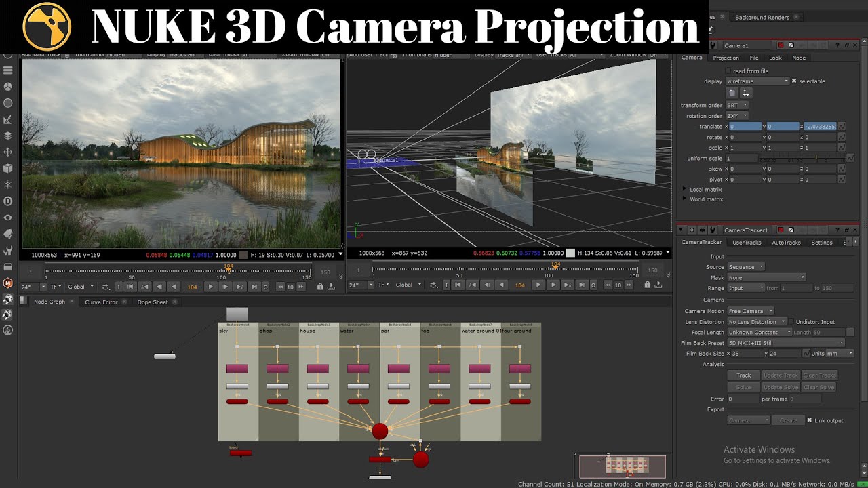Open the Global range dropdown in left viewer

point(80,287)
